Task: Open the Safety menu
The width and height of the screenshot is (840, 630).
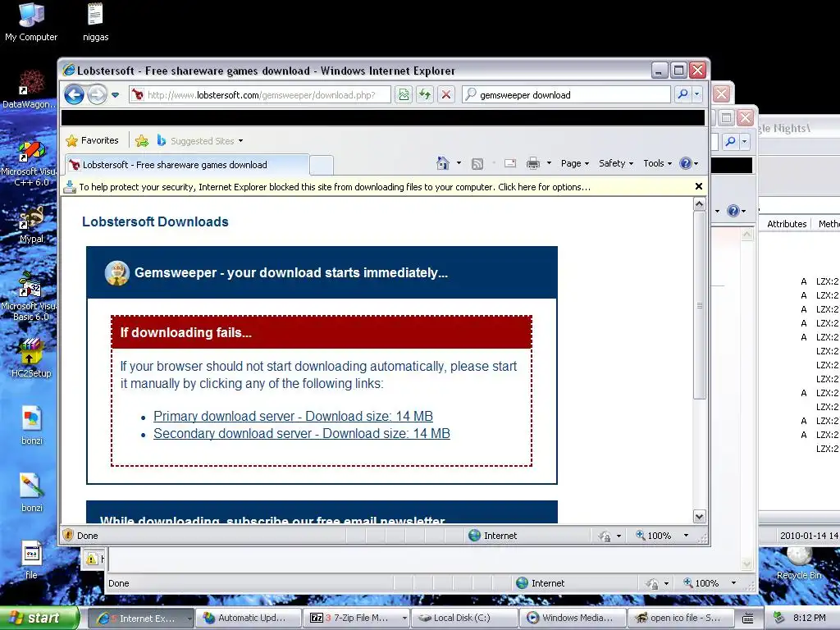Action: point(616,163)
